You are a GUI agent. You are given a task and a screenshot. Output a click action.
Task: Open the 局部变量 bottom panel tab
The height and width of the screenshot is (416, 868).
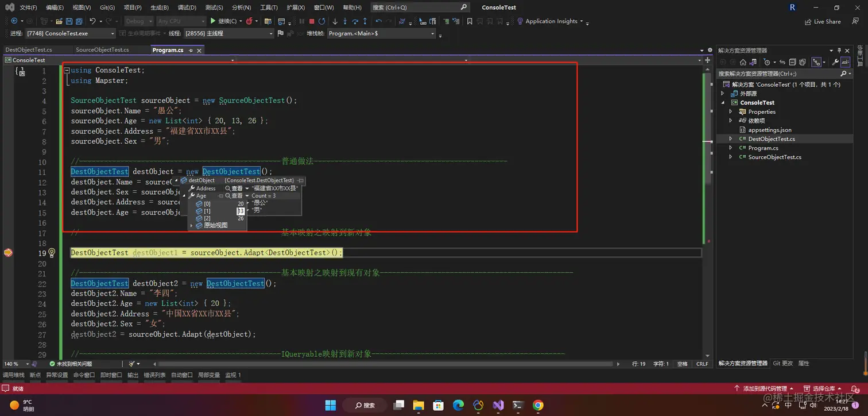click(x=209, y=375)
